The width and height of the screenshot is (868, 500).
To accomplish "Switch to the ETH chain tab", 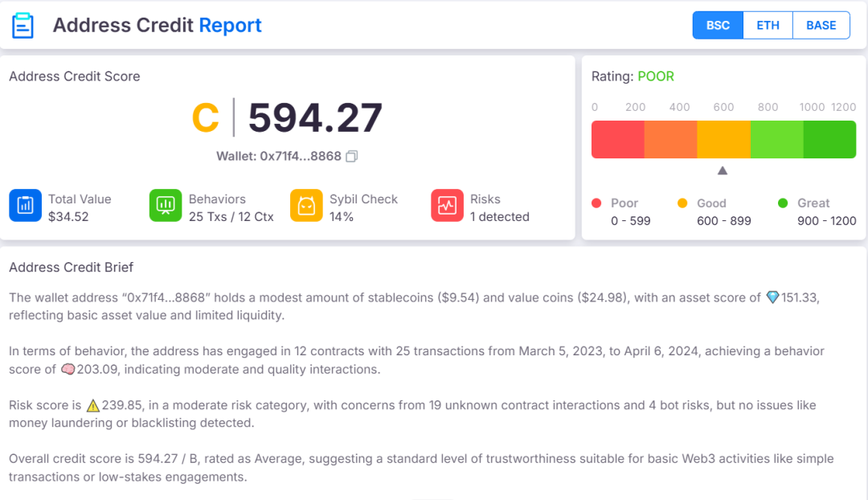I will click(768, 25).
